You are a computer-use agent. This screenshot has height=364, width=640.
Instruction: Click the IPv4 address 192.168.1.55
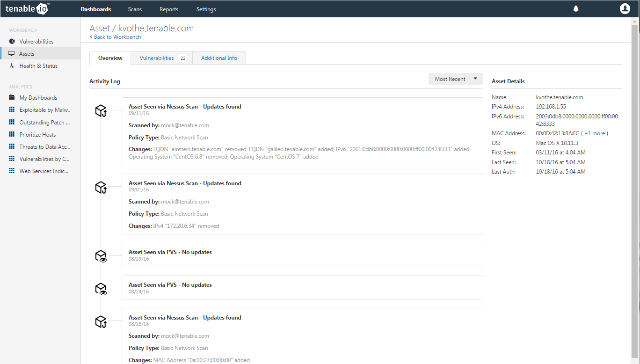point(551,107)
